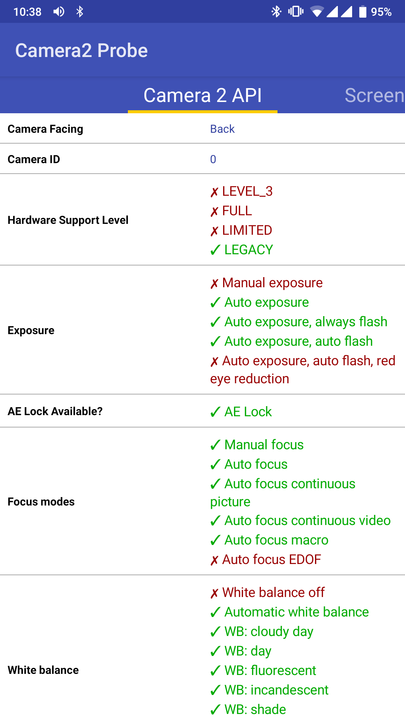Tap the battery icon showing 95%
405x720 pixels.
click(363, 12)
